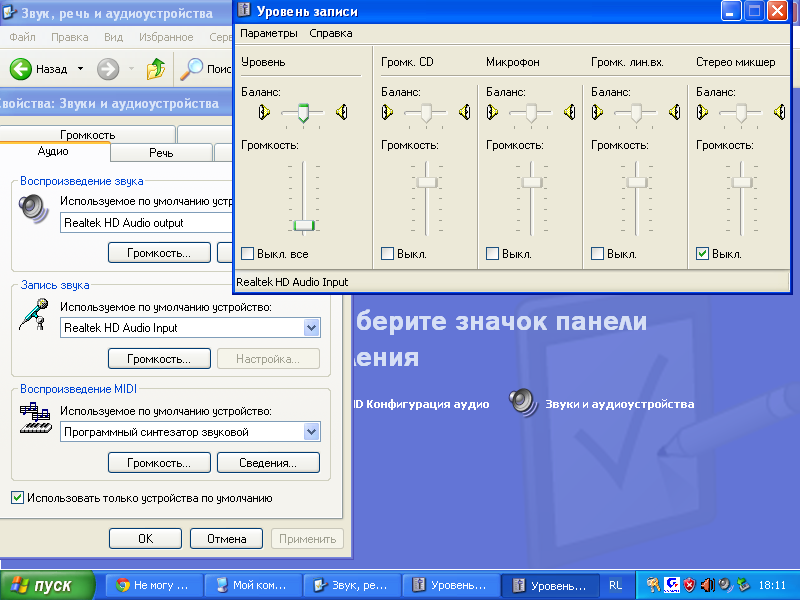The width and height of the screenshot is (800, 600).
Task: Click the volume speaker icon in the system tray
Action: [708, 585]
